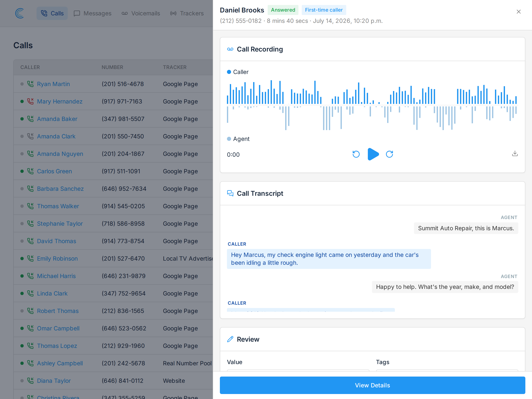Viewport: 532px width, 399px height.
Task: Click the 0:00 playback time
Action: coord(233,155)
